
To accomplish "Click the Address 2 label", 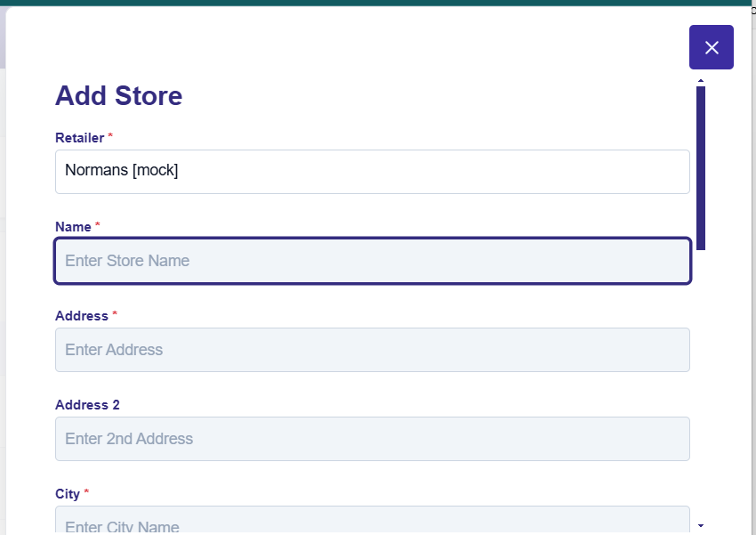I will point(87,405).
